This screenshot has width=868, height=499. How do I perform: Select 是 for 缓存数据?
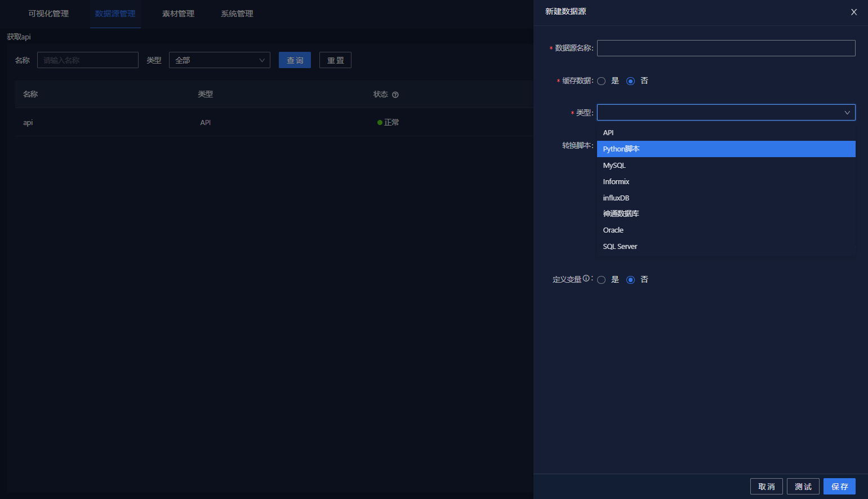pos(602,81)
